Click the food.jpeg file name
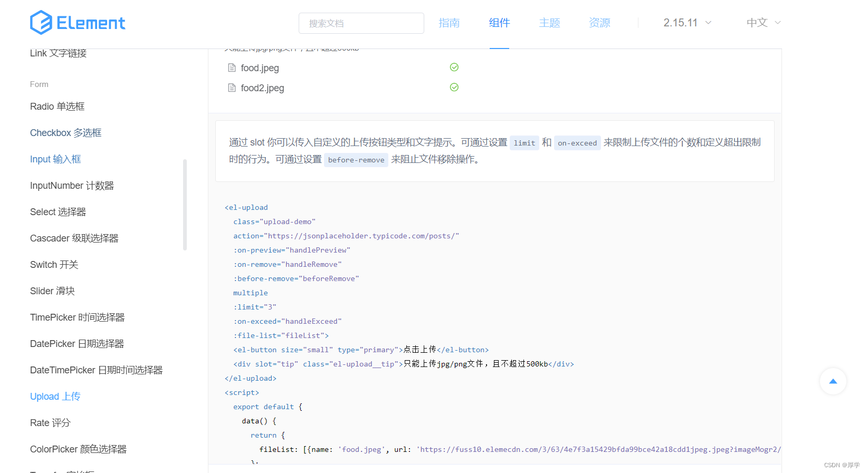 [x=260, y=68]
